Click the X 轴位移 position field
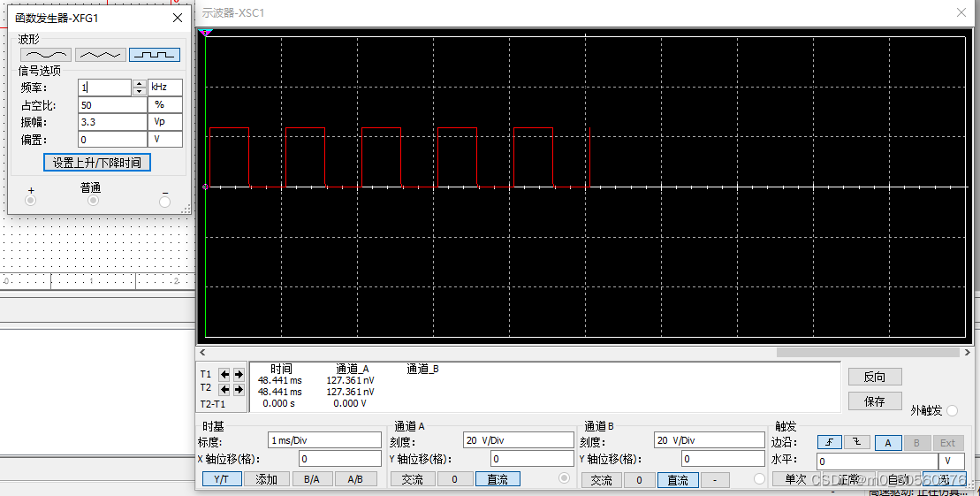 point(339,459)
